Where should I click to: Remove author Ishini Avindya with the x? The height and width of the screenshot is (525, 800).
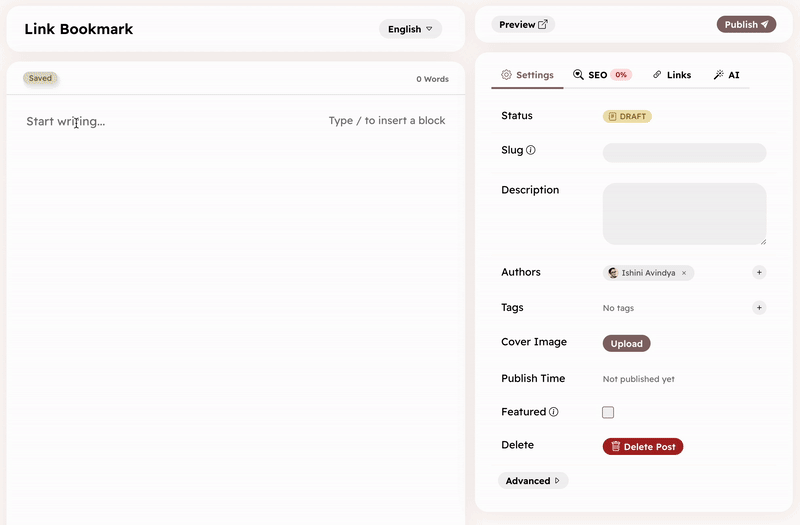point(684,273)
